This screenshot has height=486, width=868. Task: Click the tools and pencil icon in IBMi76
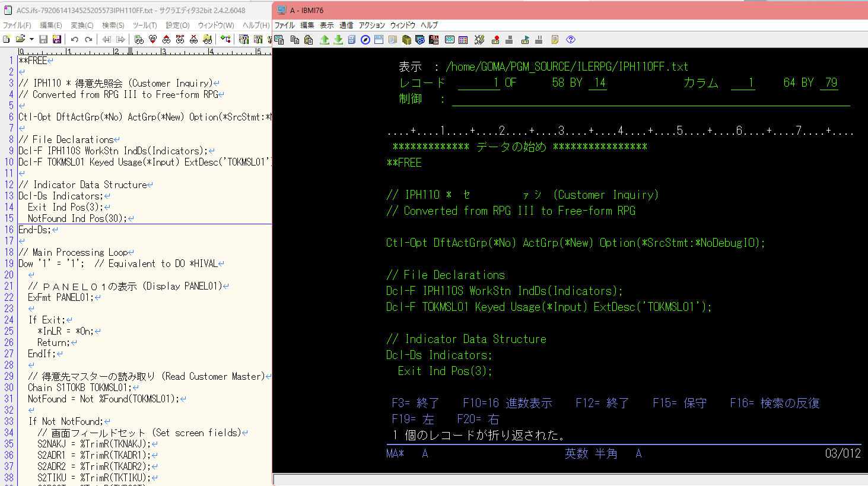point(479,40)
